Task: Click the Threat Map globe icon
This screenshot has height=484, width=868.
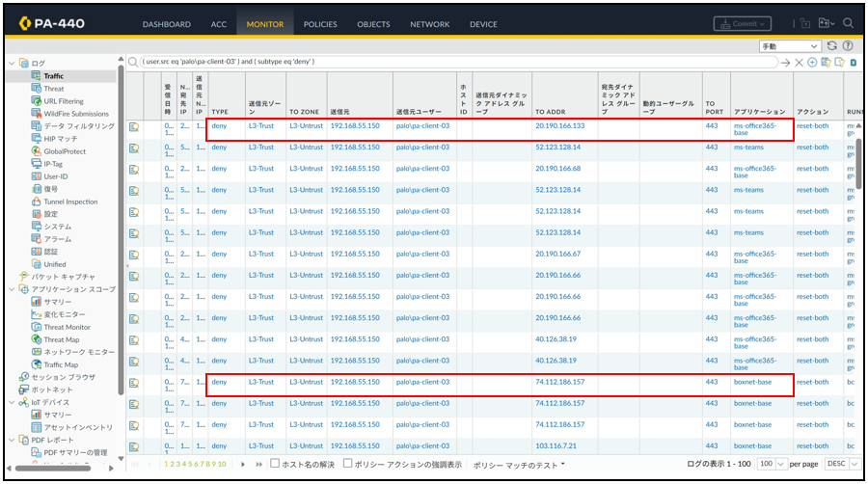Action: point(37,339)
